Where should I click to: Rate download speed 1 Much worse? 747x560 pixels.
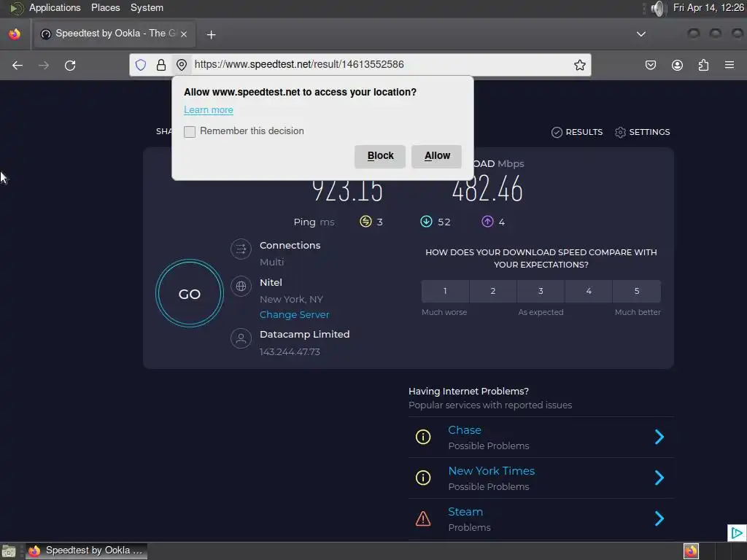pos(445,291)
